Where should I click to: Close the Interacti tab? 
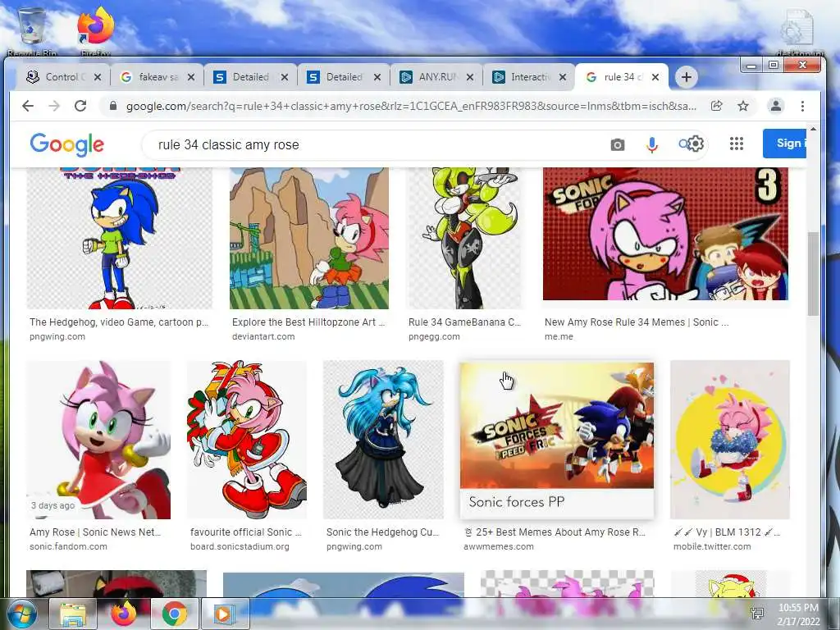tap(563, 77)
